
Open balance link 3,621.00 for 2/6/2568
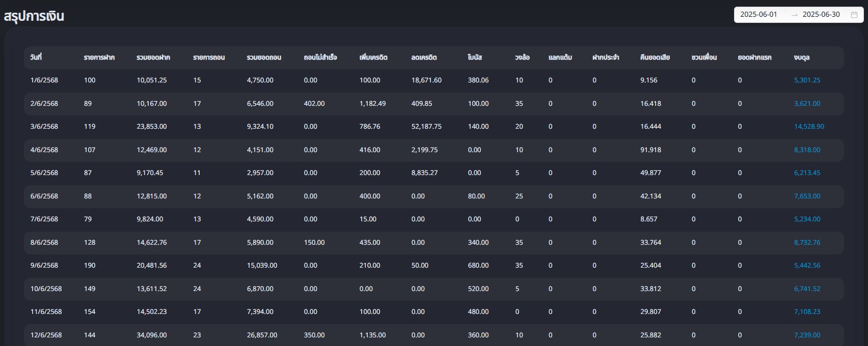pos(807,104)
